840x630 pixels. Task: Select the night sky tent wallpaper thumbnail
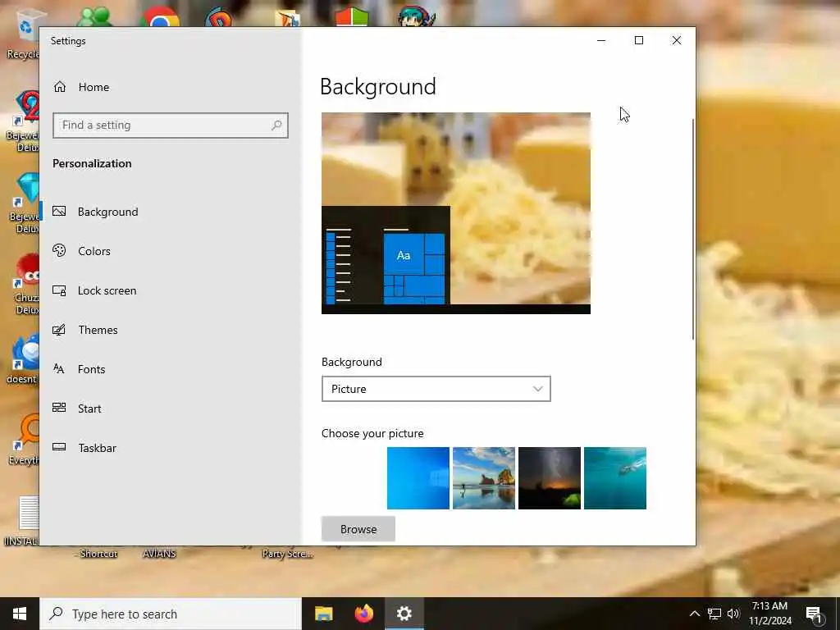pos(550,478)
